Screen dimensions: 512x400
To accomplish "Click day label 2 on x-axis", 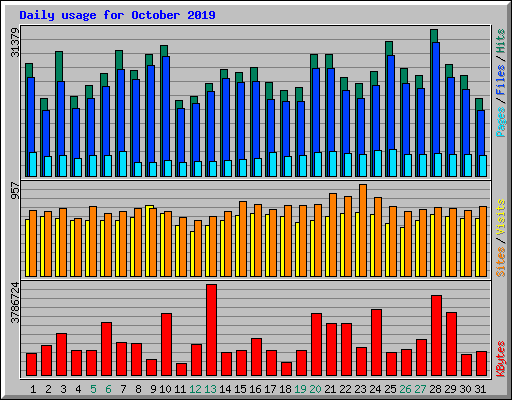I will coord(48,389).
